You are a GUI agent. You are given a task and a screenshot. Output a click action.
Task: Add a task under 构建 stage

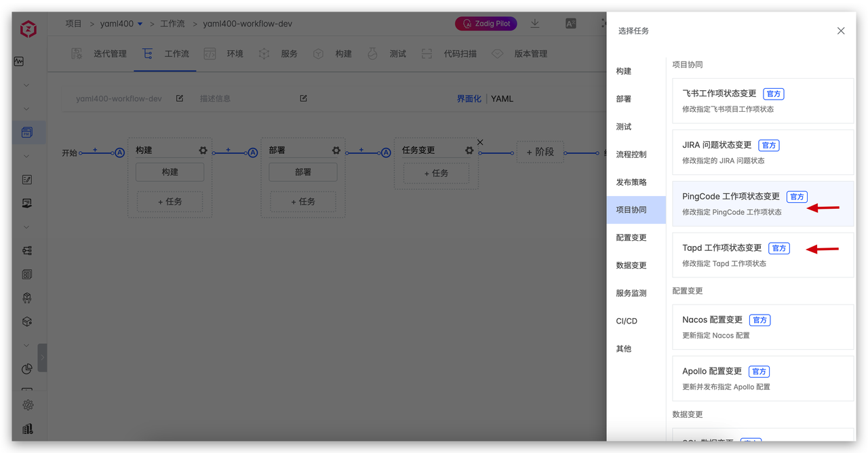click(x=170, y=201)
